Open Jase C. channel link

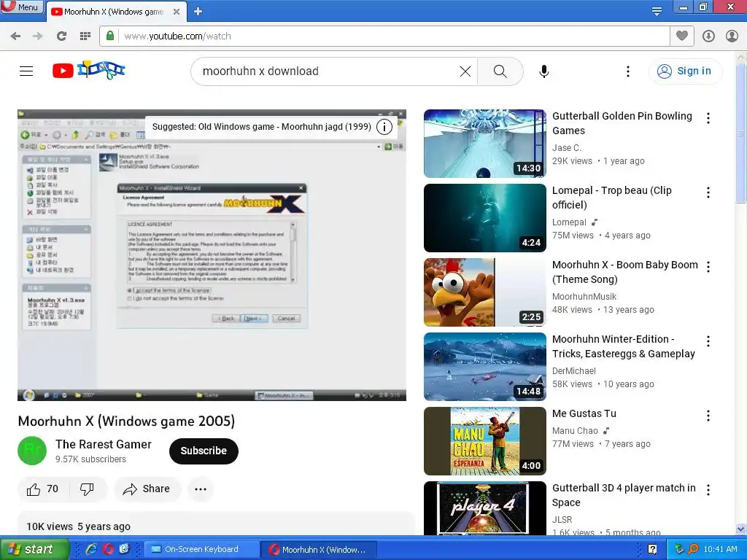(566, 147)
